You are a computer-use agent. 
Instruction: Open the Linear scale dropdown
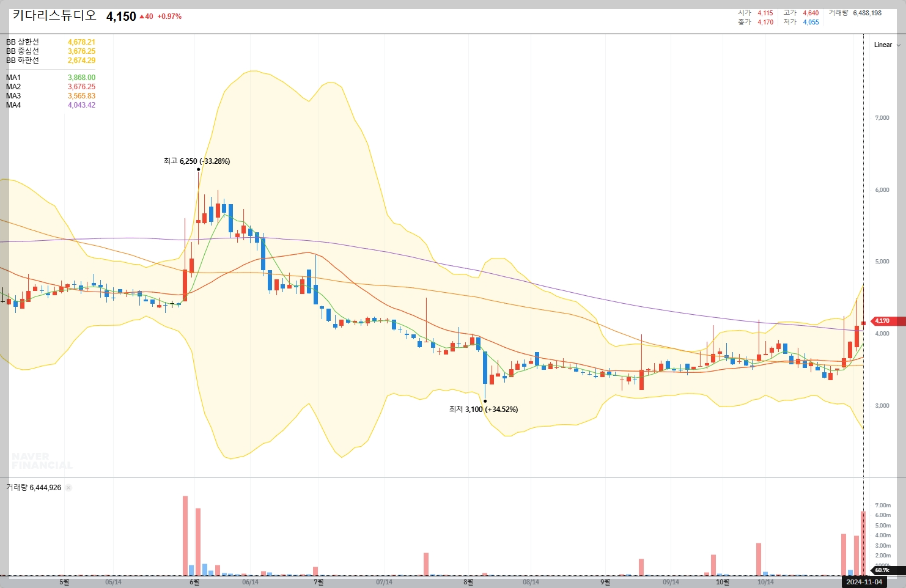coord(887,45)
